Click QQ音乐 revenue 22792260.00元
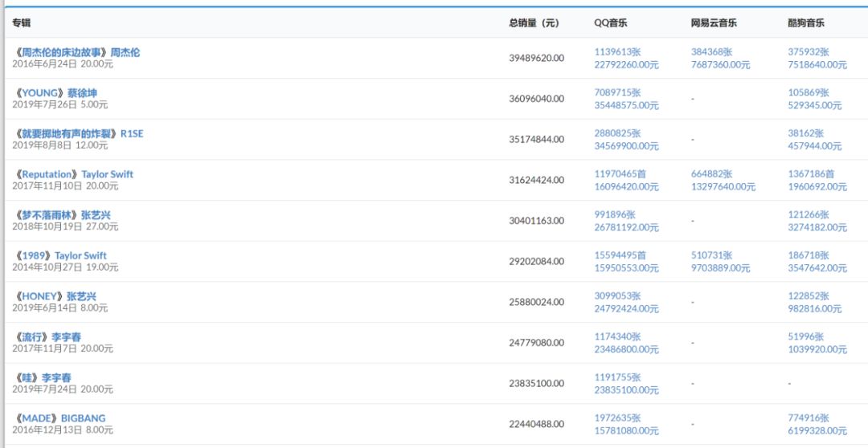 pyautogui.click(x=627, y=65)
